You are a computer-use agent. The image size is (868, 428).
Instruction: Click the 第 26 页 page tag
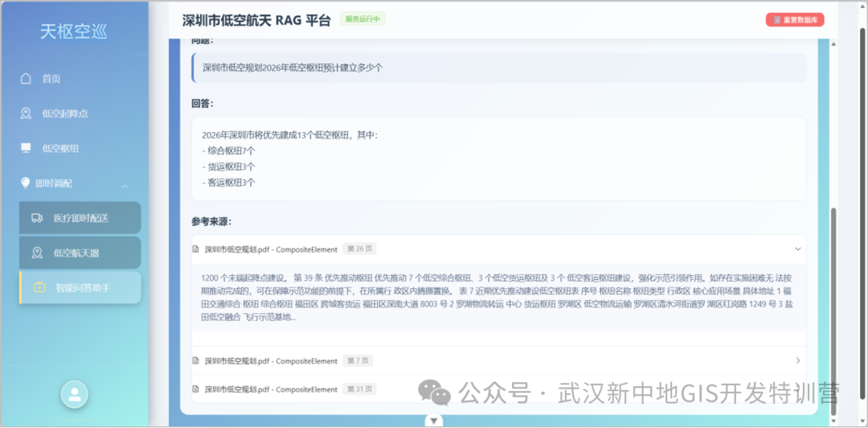(359, 249)
